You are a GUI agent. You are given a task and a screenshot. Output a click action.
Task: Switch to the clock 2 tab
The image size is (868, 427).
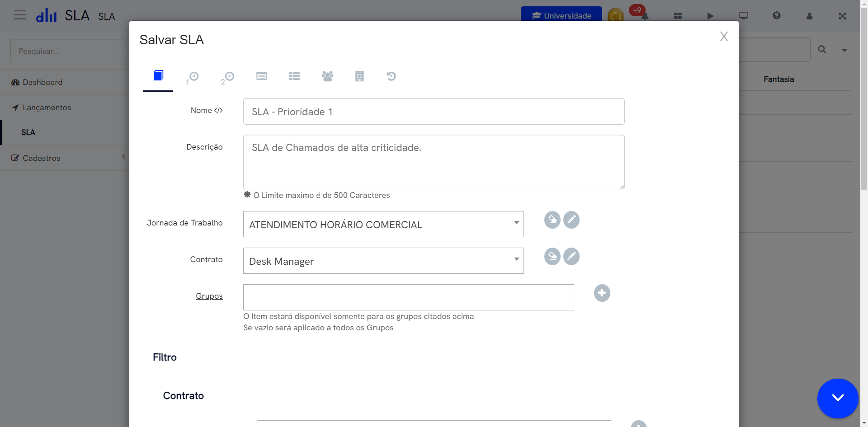click(227, 77)
